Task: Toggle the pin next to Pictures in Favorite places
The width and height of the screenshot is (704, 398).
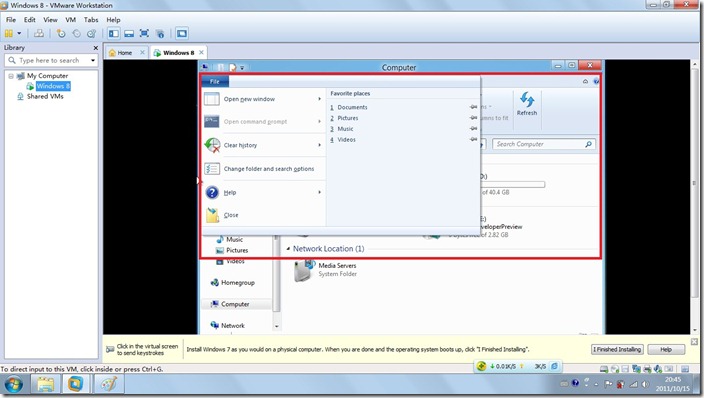Action: point(473,118)
